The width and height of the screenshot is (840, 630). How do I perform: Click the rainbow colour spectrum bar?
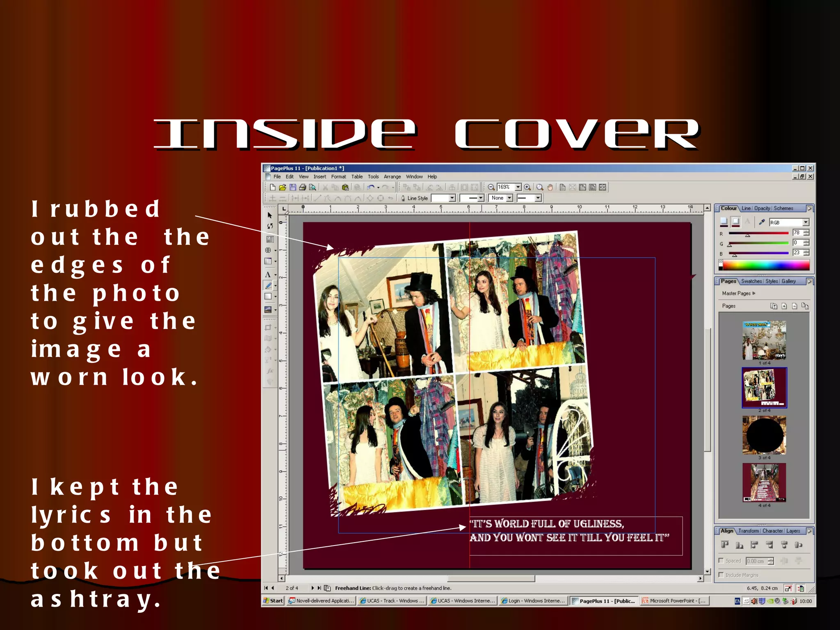pos(766,265)
